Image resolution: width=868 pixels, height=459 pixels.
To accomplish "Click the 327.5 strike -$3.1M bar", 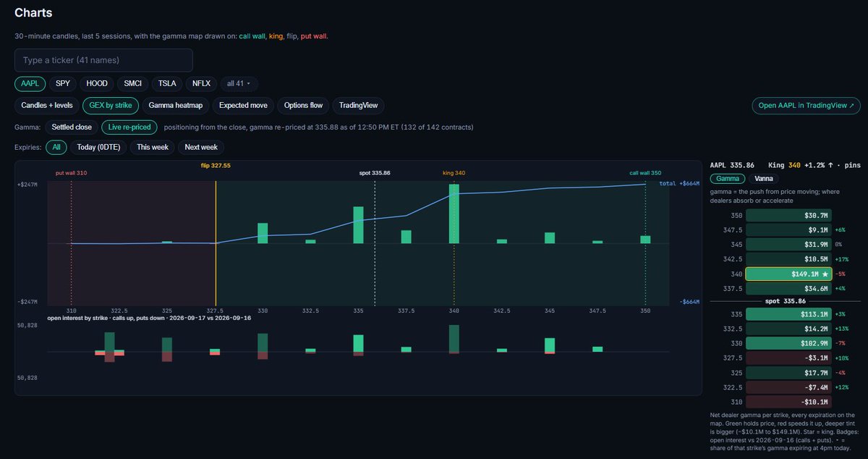I will pyautogui.click(x=788, y=358).
